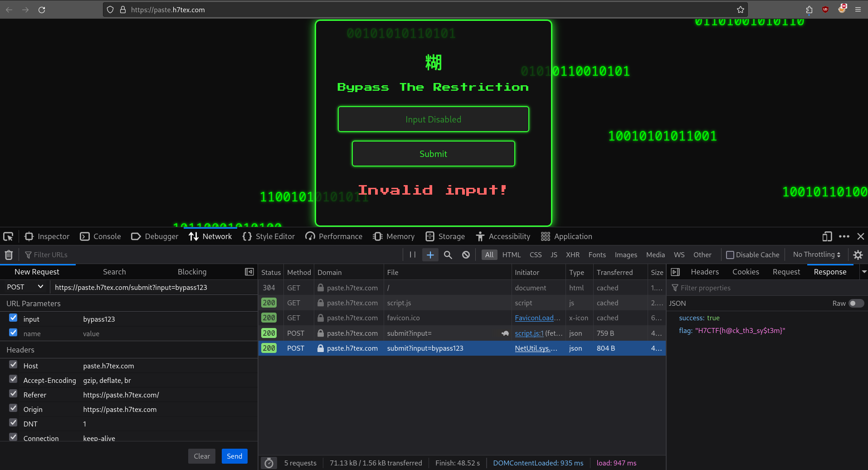
Task: Uncheck the input URL parameter checkbox
Action: pyautogui.click(x=13, y=318)
